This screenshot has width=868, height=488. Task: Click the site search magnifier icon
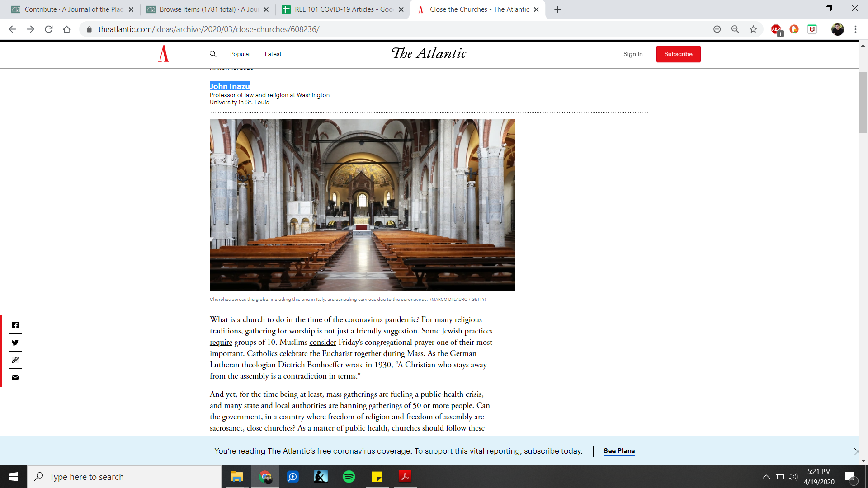click(x=213, y=54)
